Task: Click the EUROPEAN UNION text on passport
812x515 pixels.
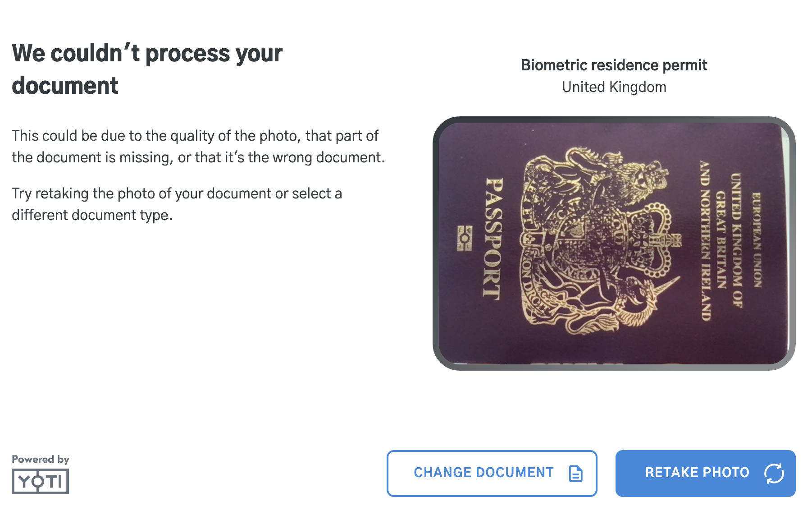Action: [757, 239]
